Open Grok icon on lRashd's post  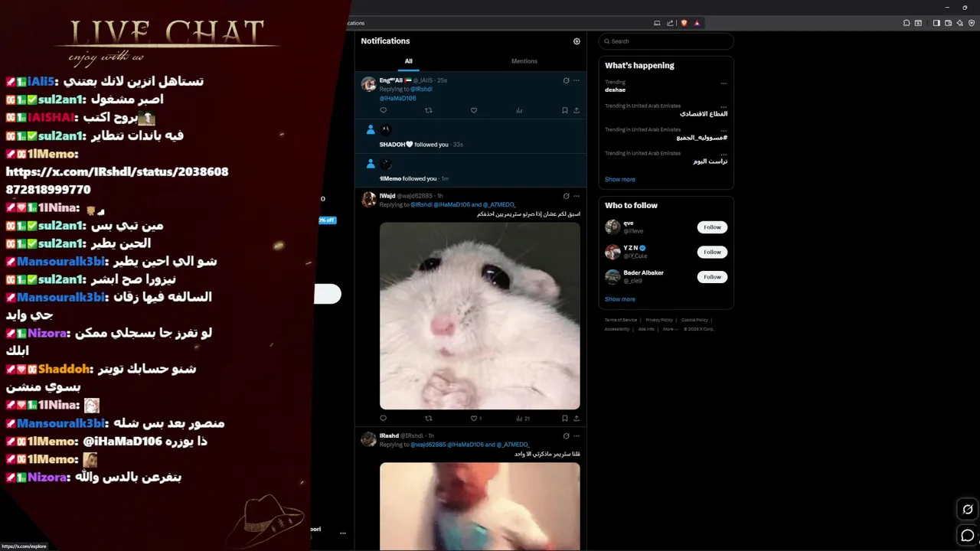click(566, 435)
